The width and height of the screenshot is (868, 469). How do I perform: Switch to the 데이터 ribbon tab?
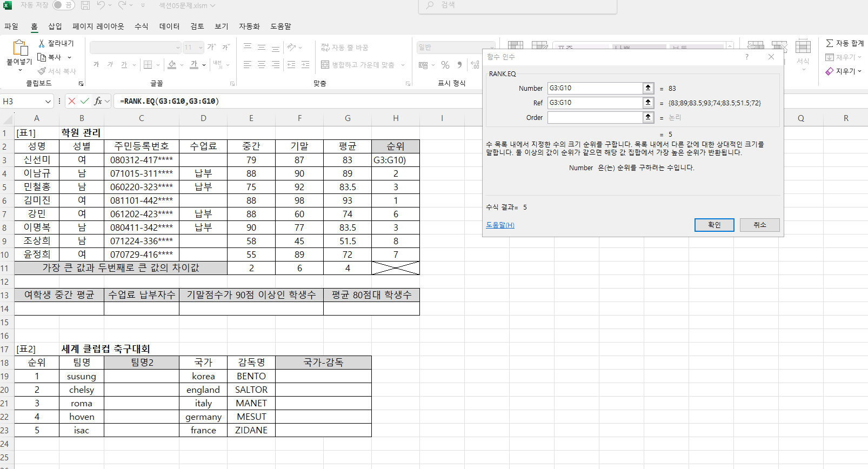(x=169, y=26)
